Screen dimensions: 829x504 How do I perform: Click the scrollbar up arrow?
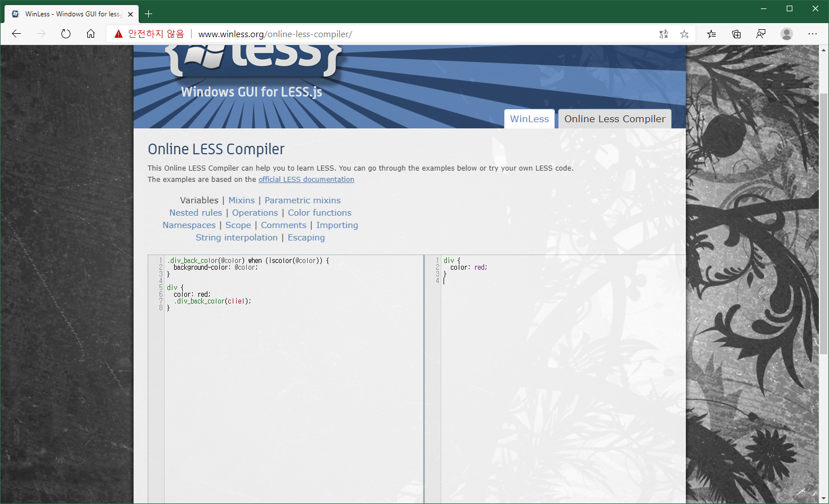[x=823, y=50]
